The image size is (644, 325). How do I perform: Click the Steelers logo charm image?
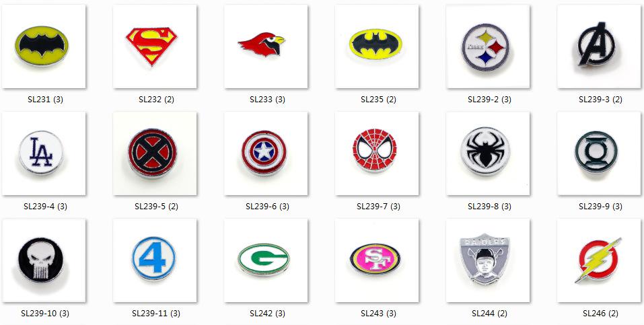point(488,46)
